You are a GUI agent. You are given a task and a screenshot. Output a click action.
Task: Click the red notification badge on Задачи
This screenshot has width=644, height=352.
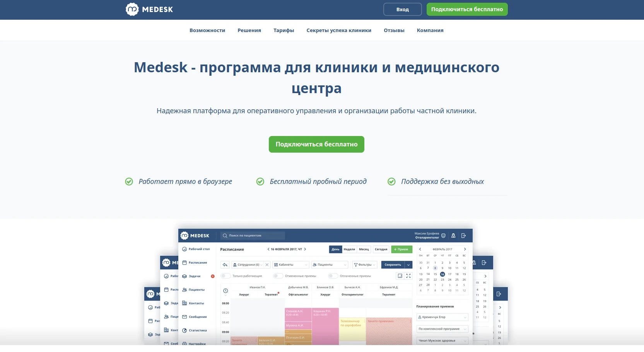coord(213,276)
